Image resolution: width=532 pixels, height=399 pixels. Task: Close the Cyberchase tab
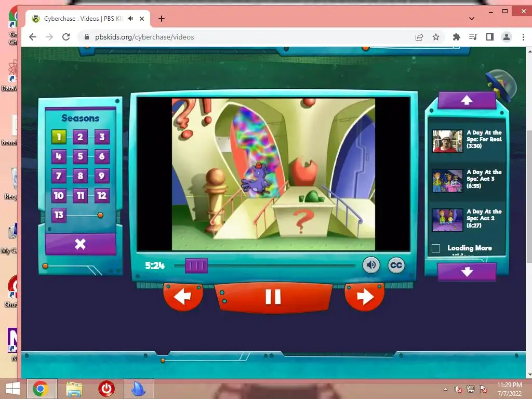142,19
